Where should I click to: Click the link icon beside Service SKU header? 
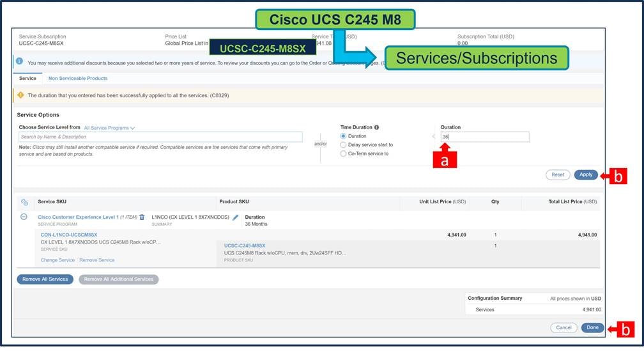pyautogui.click(x=24, y=202)
